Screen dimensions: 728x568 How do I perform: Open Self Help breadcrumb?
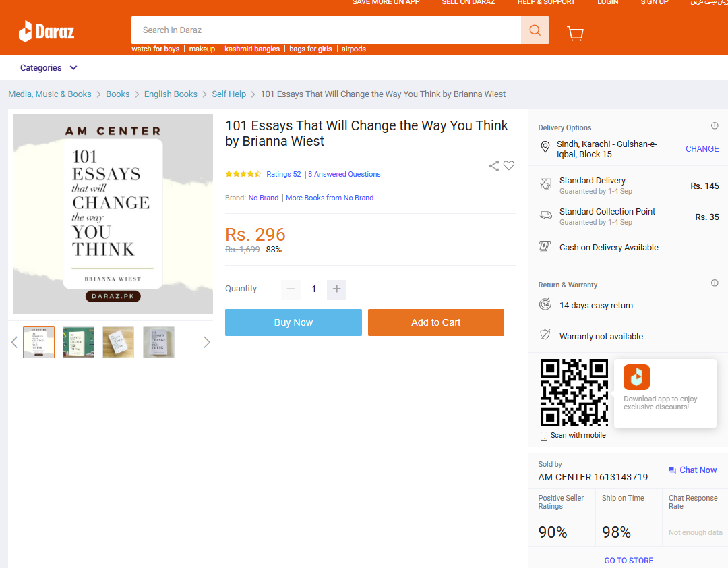229,94
